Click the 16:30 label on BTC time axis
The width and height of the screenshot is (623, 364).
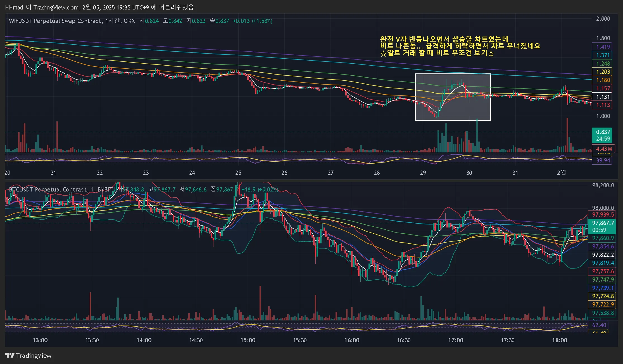point(404,340)
